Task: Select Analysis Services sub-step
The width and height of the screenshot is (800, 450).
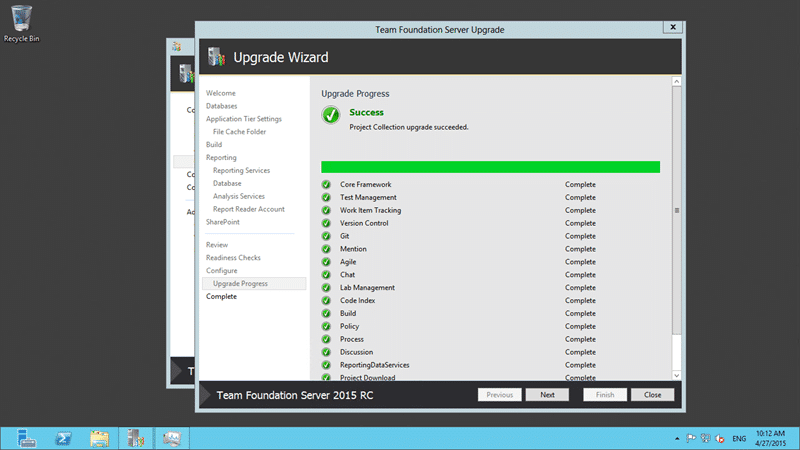Action: [239, 196]
